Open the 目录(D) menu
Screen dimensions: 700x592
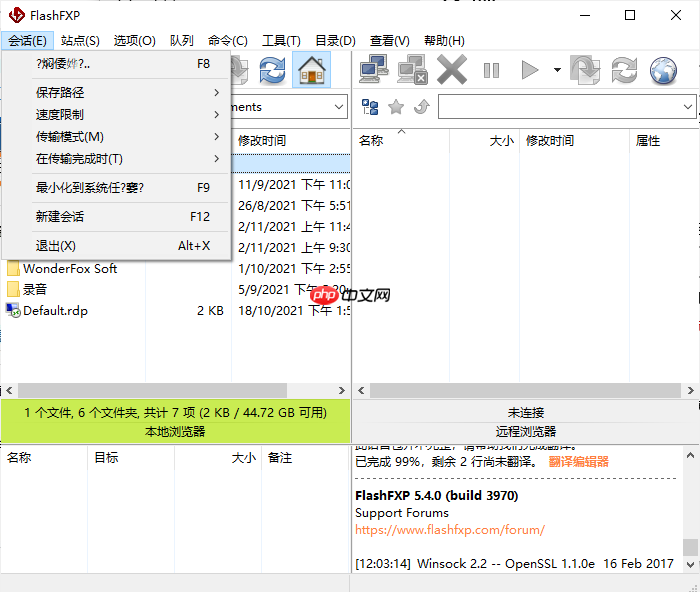[335, 41]
